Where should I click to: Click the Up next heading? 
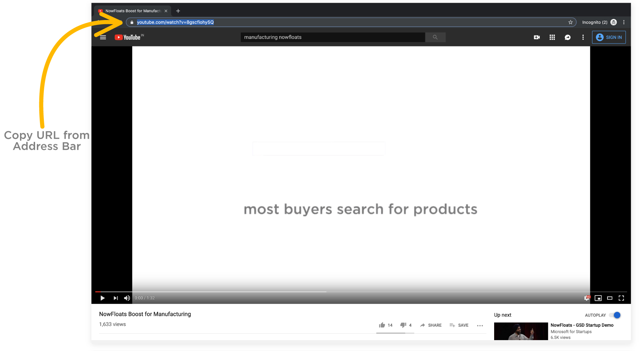(x=503, y=315)
